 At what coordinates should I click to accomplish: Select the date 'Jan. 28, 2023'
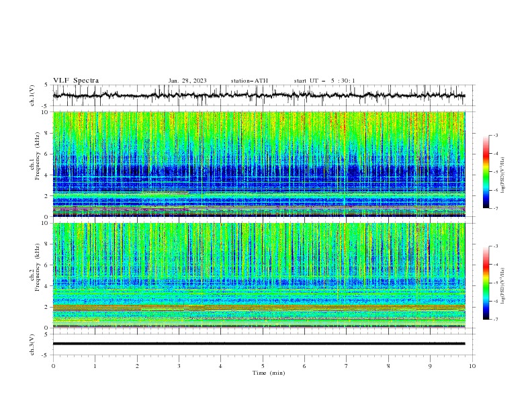[x=187, y=81]
